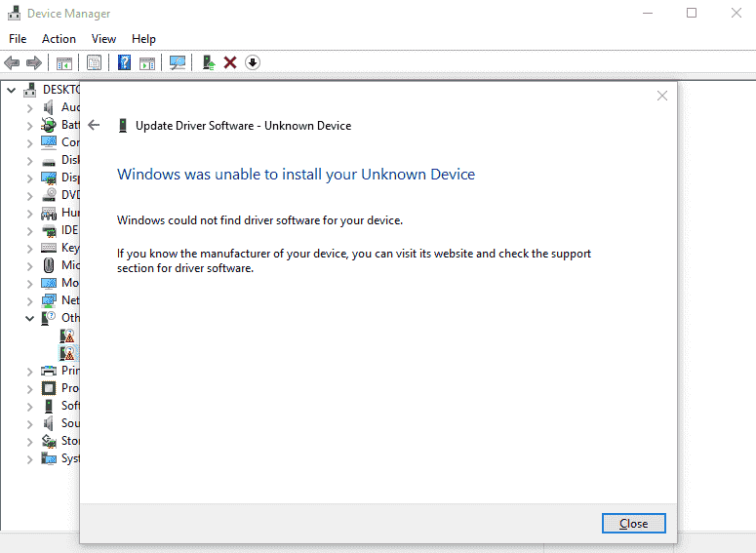Expand the Processors node
The image size is (756, 553).
(30, 389)
